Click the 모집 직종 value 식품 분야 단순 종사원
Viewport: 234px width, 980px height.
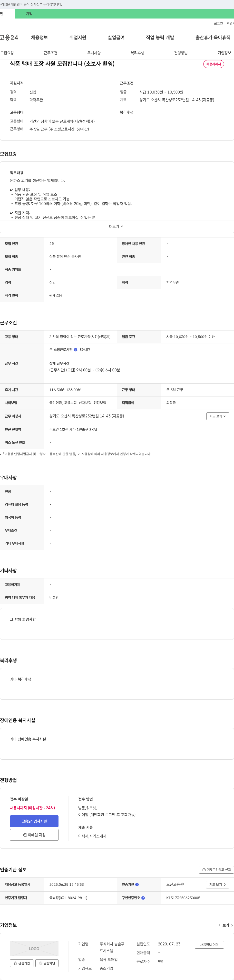point(65,257)
